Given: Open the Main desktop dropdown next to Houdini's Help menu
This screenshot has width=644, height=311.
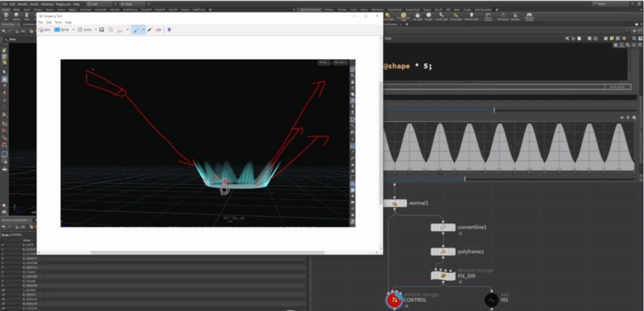Looking at the screenshot, I should coord(133,4).
